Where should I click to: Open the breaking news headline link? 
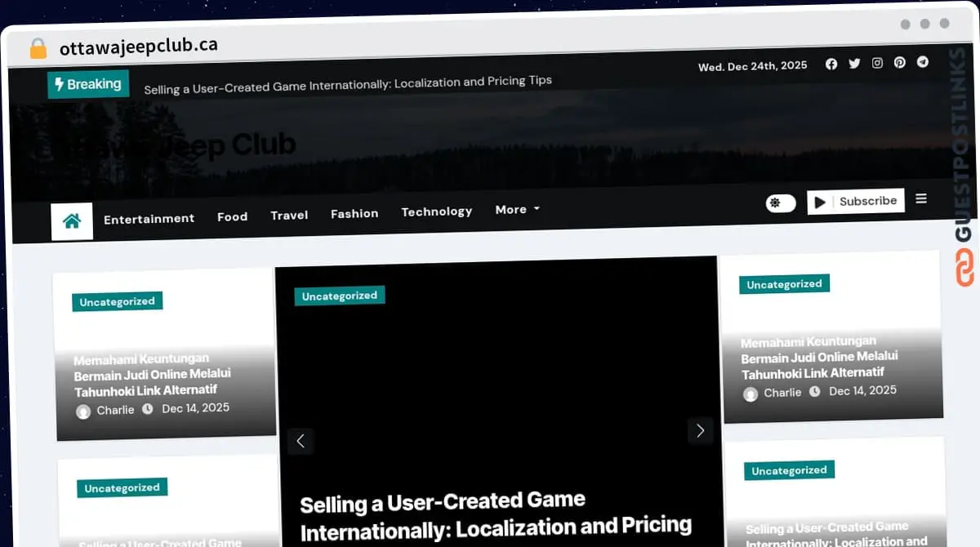point(348,85)
